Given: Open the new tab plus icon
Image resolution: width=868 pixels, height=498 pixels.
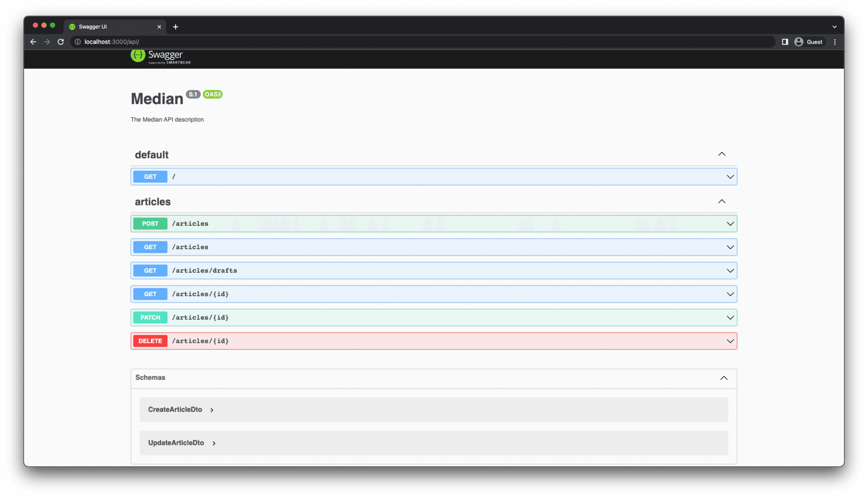Looking at the screenshot, I should (176, 27).
